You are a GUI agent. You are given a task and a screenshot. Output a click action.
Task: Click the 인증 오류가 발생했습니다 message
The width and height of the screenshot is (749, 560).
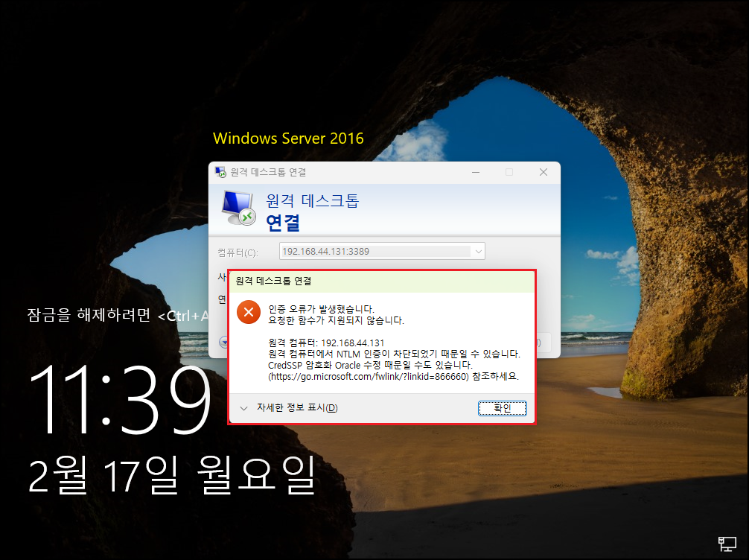coord(322,309)
